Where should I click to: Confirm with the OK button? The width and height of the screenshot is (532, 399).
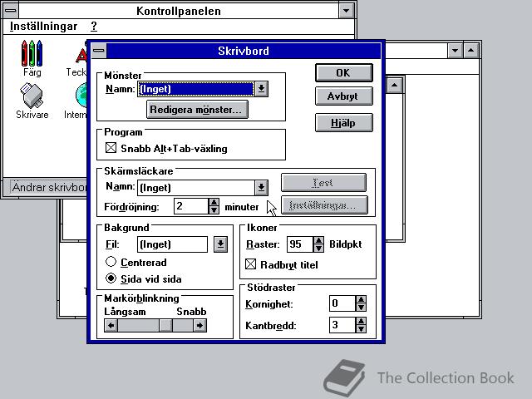point(343,72)
